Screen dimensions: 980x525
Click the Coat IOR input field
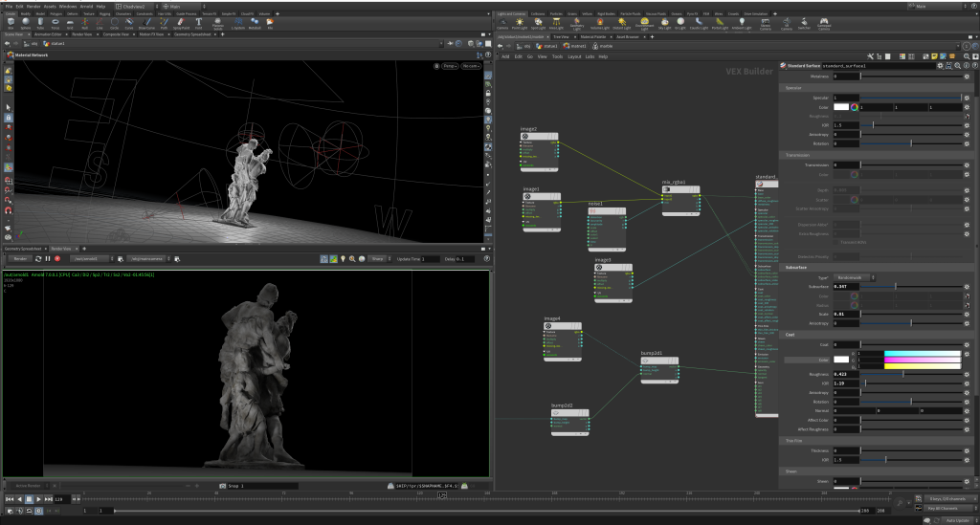pos(848,383)
